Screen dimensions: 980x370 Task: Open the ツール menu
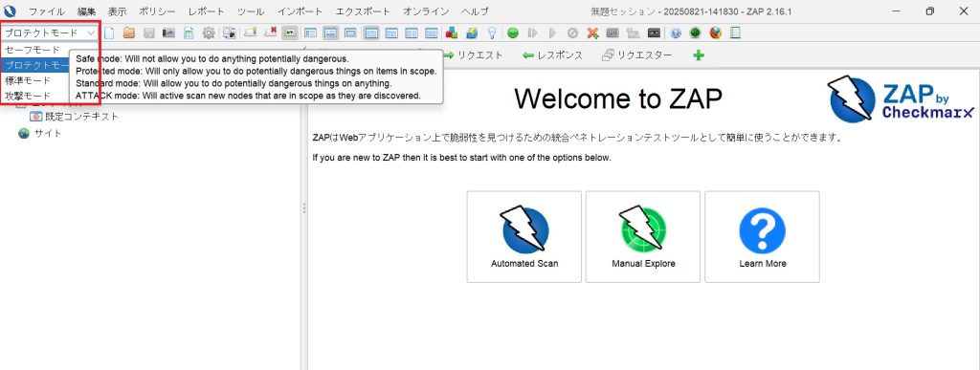pos(251,11)
